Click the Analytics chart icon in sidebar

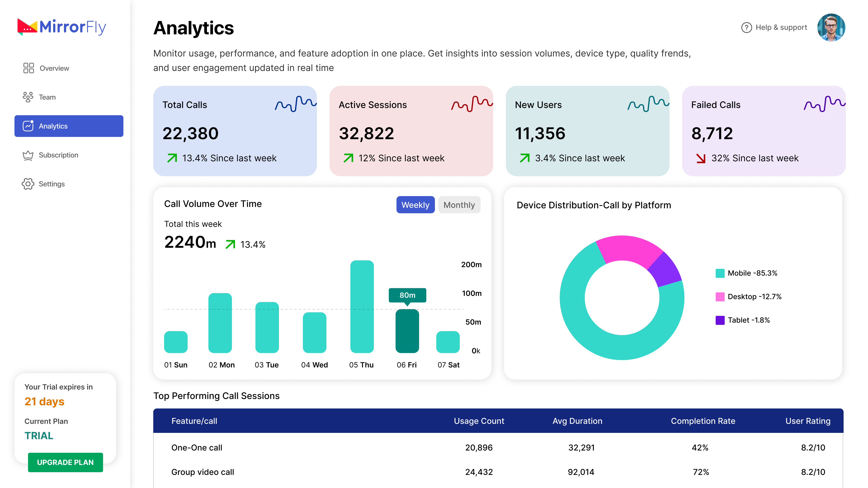point(28,126)
